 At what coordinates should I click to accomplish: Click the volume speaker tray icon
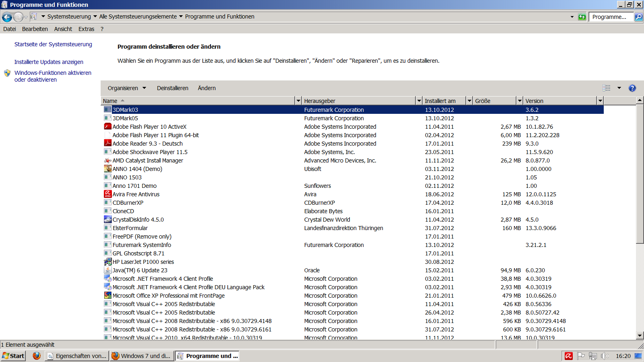604,356
